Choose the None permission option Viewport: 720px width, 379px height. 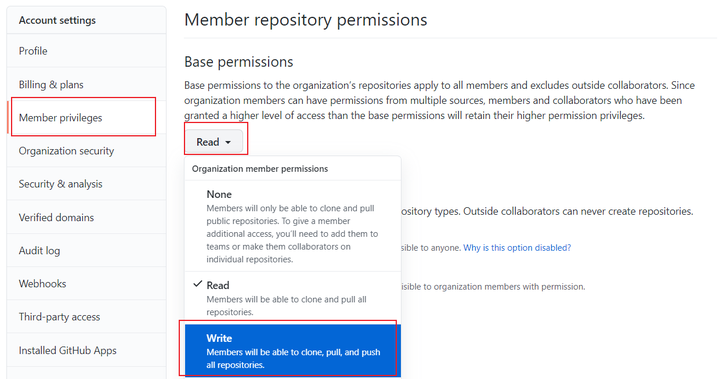click(x=292, y=226)
